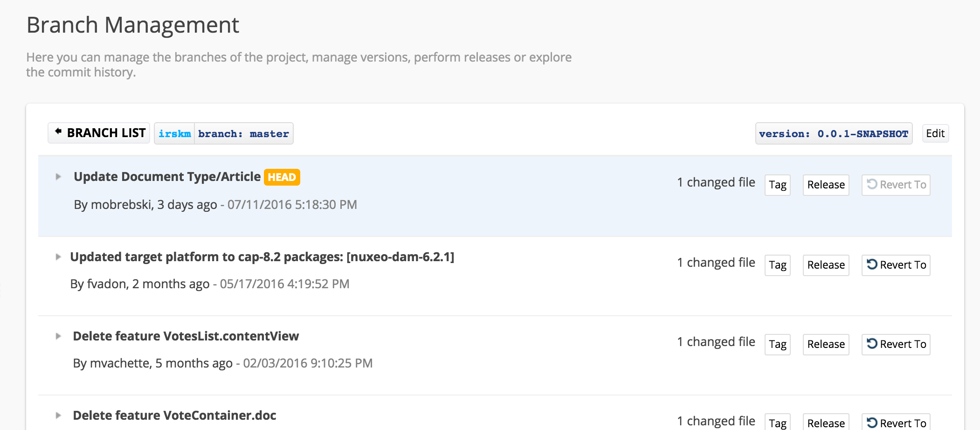
Task: Revert to Delete feature VoteContainer.doc commit
Action: (x=896, y=422)
